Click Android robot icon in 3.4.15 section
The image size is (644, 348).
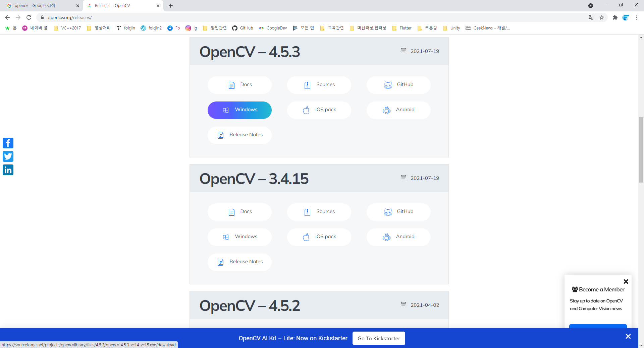pos(387,237)
